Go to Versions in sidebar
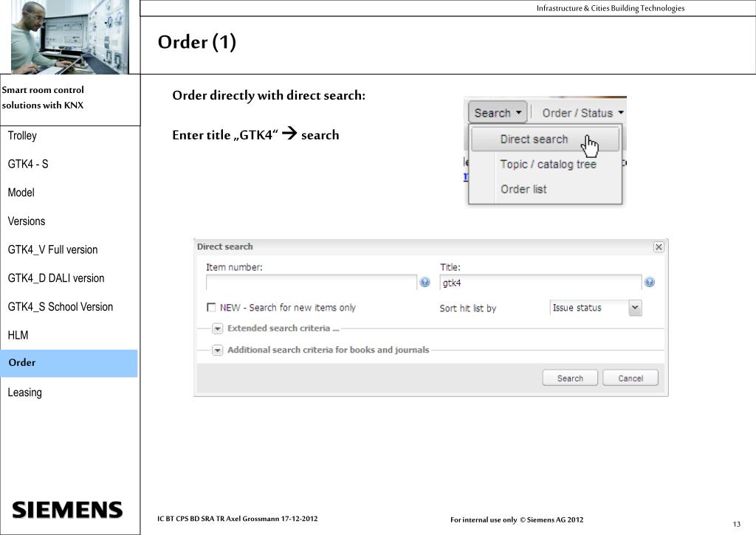Viewport: 756px width, 535px height. (27, 221)
